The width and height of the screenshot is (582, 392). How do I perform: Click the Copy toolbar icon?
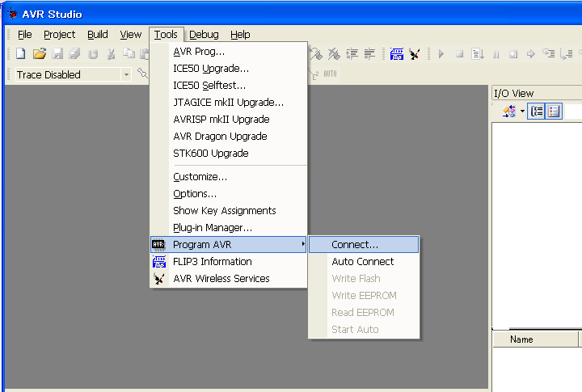point(129,53)
